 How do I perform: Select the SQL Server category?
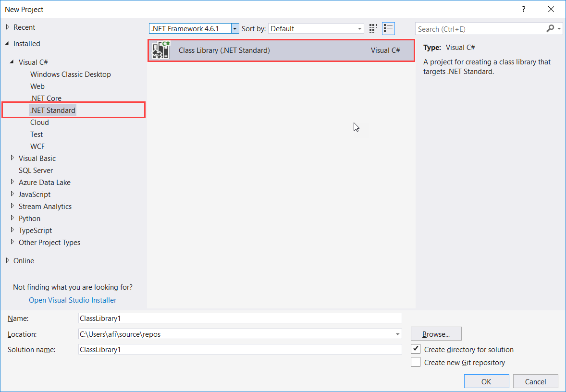pyautogui.click(x=36, y=171)
